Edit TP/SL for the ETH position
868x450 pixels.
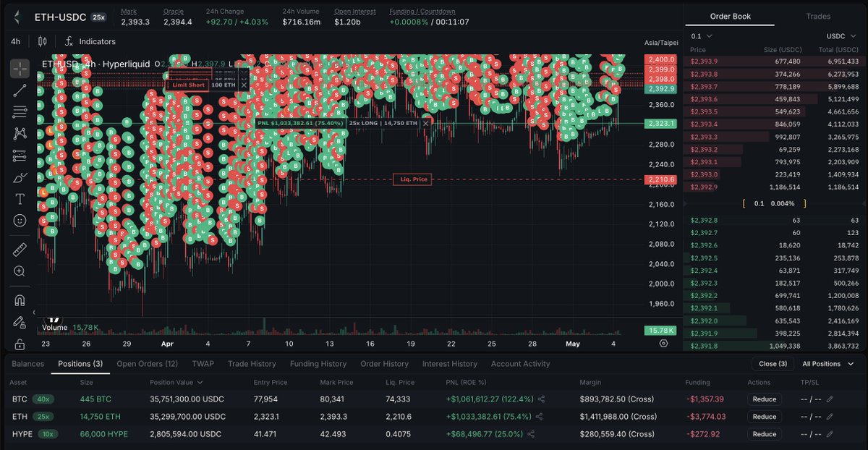pyautogui.click(x=830, y=416)
